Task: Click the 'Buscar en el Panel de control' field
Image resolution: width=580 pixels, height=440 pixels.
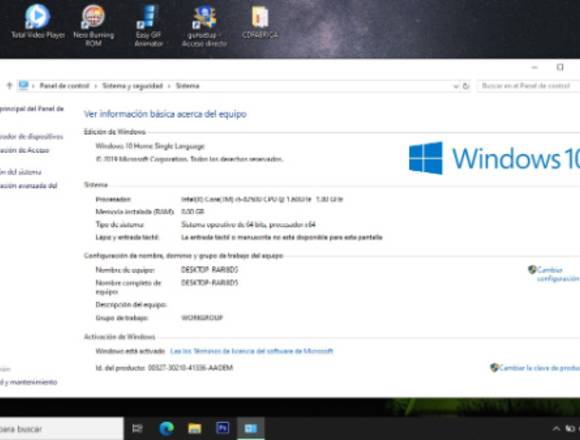Action: 528,86
